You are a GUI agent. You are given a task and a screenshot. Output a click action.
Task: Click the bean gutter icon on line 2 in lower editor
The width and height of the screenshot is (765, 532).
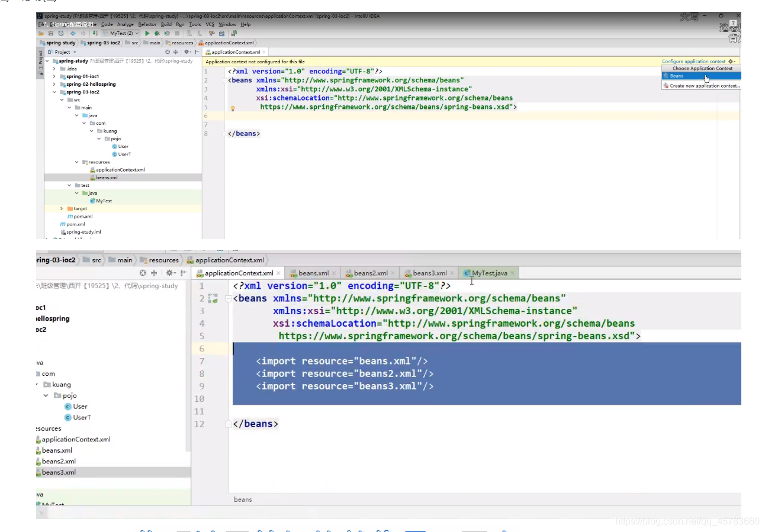213,298
